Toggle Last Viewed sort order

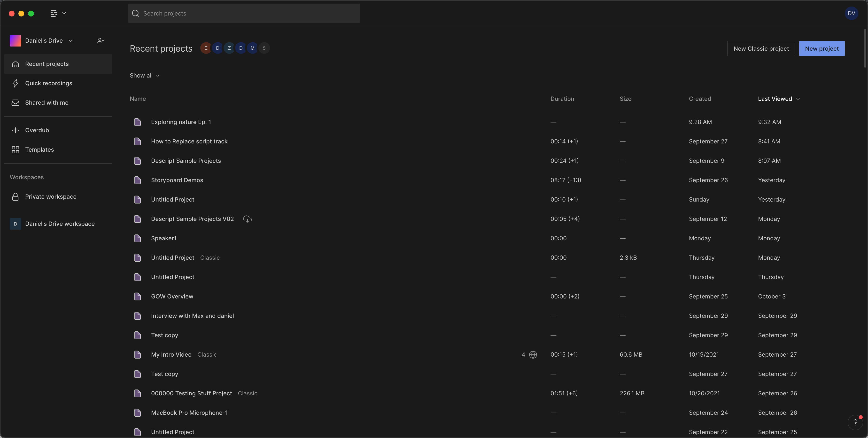(779, 99)
